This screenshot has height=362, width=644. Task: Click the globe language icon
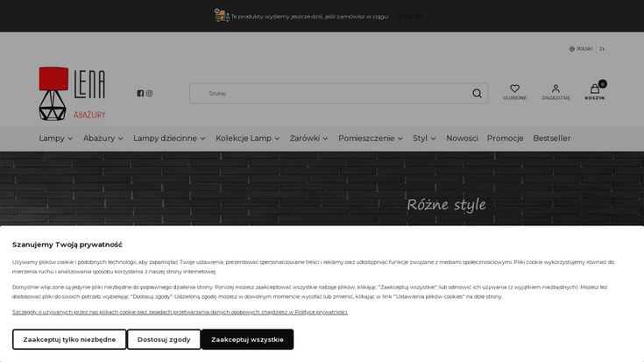point(572,49)
